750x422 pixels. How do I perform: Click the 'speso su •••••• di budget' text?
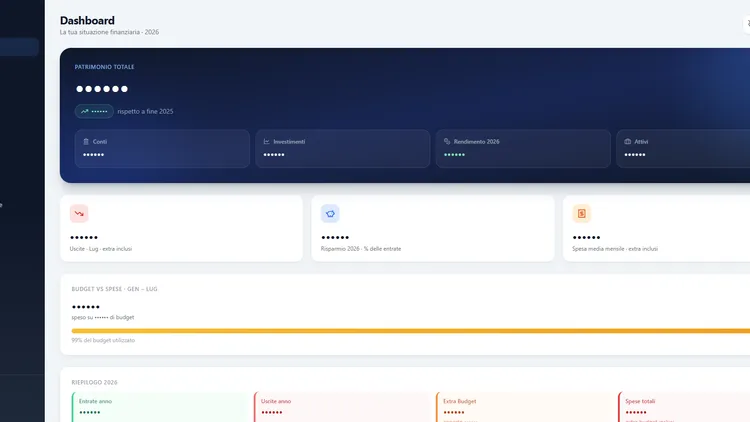(103, 317)
